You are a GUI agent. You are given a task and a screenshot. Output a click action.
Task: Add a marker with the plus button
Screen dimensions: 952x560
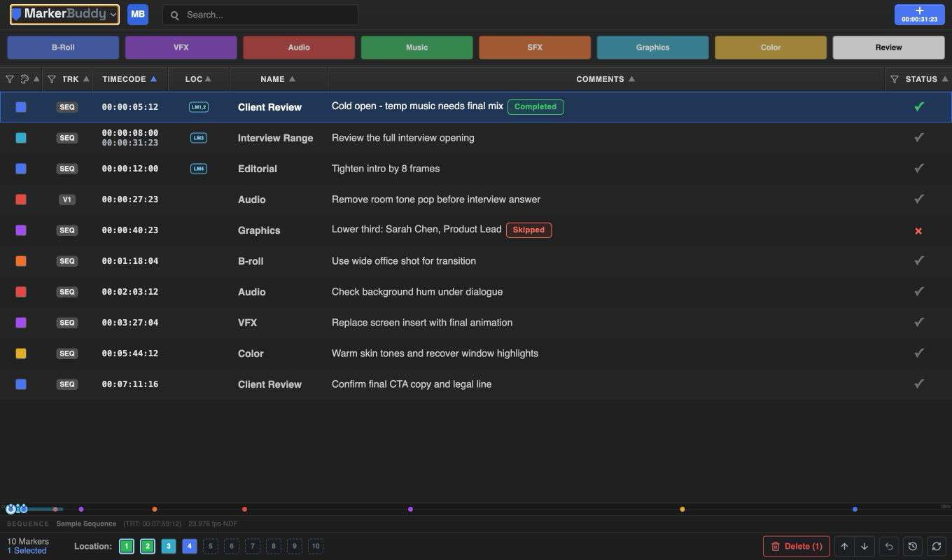pos(919,14)
